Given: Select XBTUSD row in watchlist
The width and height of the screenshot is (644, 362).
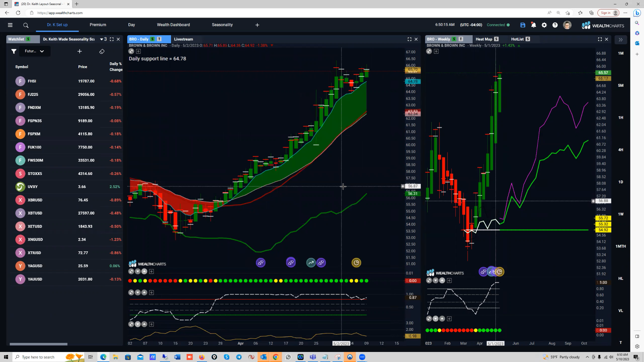Looking at the screenshot, I should [67, 213].
